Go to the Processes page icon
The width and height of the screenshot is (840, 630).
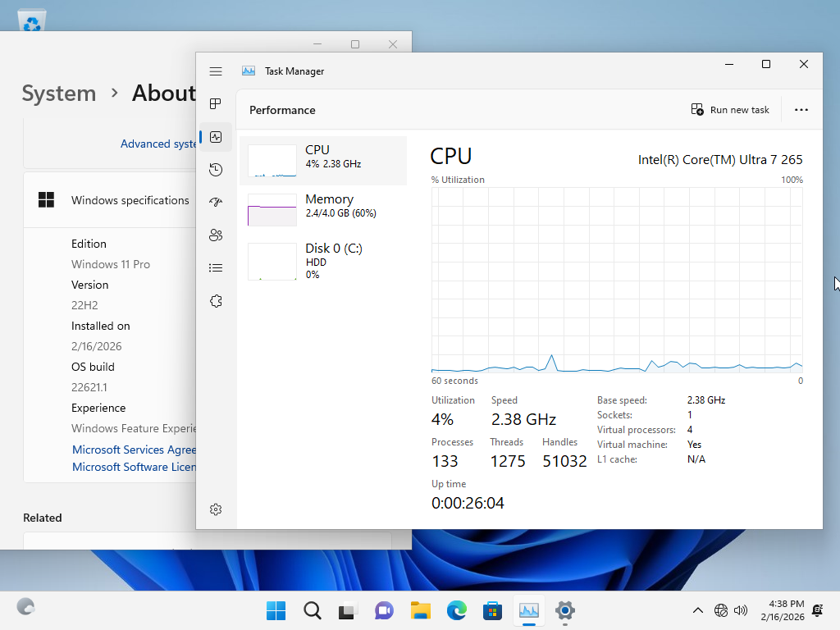pyautogui.click(x=216, y=104)
